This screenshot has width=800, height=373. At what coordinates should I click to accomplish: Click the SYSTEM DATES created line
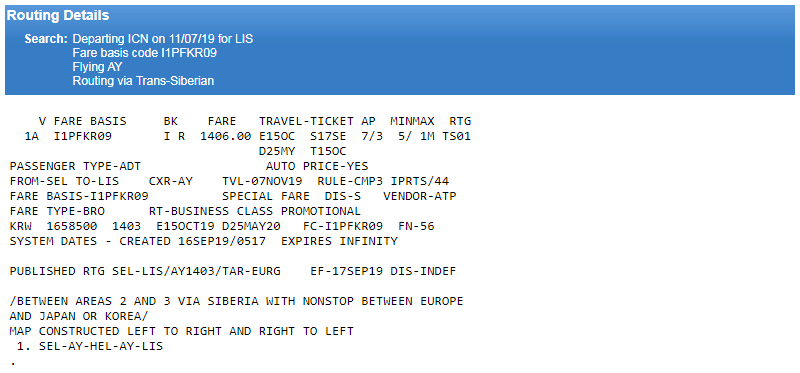pos(203,241)
